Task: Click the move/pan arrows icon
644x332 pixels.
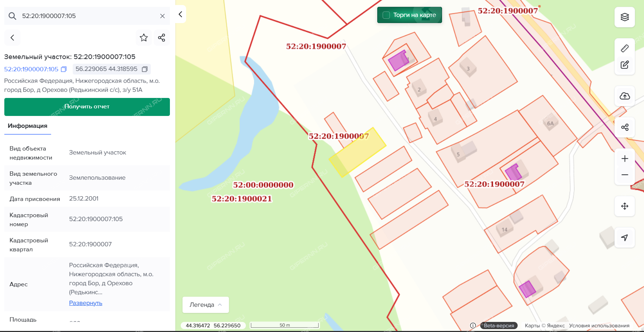Action: click(x=625, y=206)
